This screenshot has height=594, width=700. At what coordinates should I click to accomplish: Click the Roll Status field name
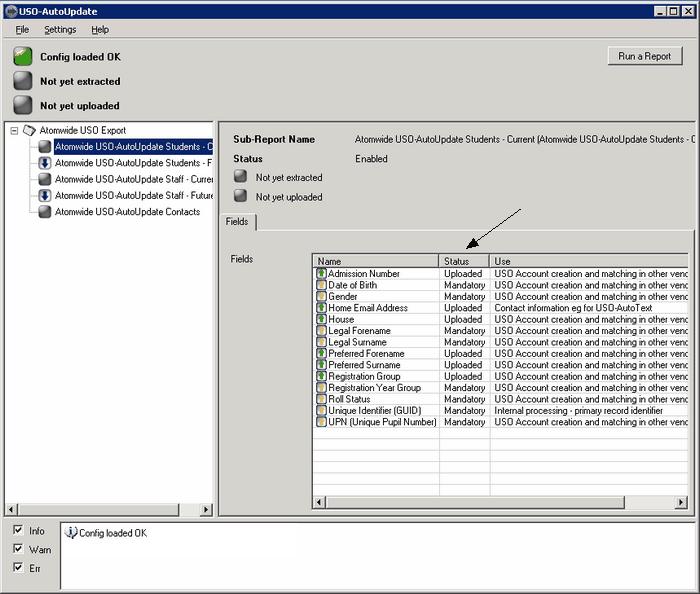349,399
